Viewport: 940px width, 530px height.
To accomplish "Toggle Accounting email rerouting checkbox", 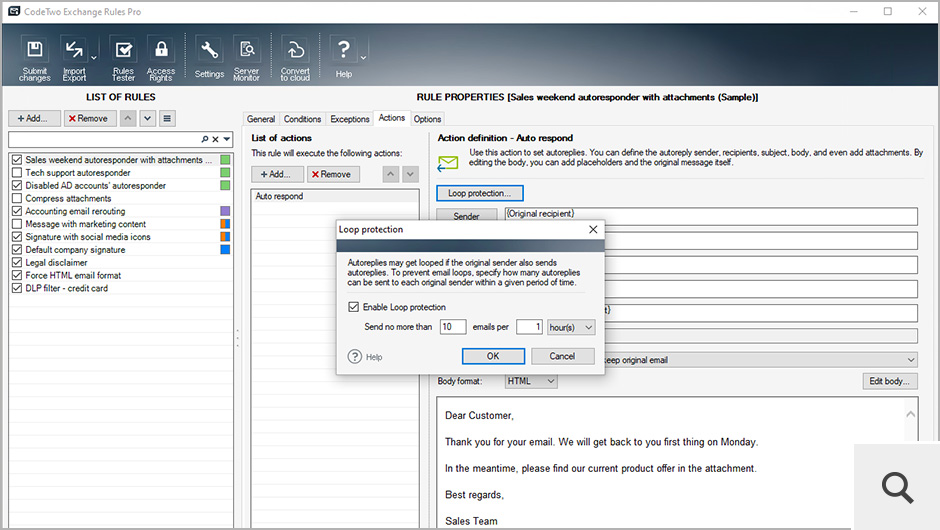I will 17,211.
